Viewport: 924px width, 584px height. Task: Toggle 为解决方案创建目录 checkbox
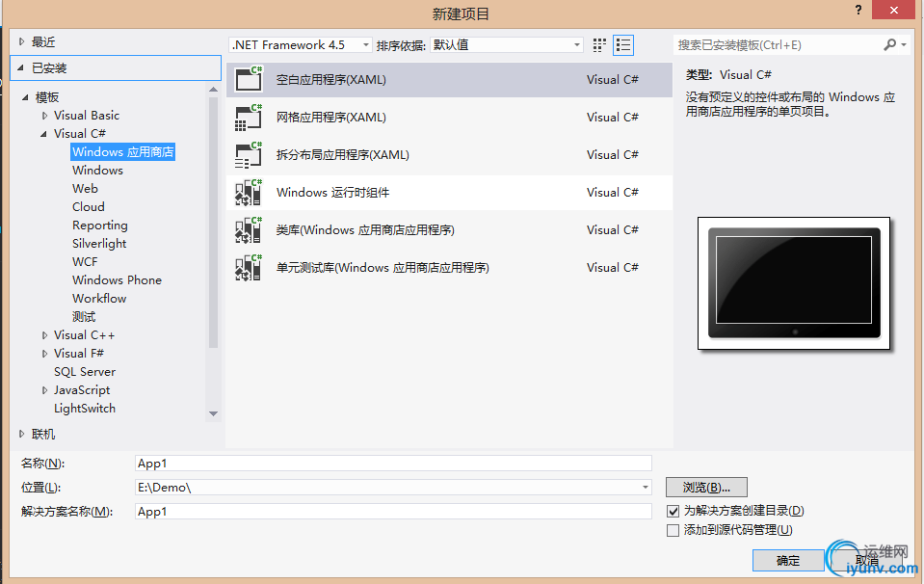(x=673, y=511)
